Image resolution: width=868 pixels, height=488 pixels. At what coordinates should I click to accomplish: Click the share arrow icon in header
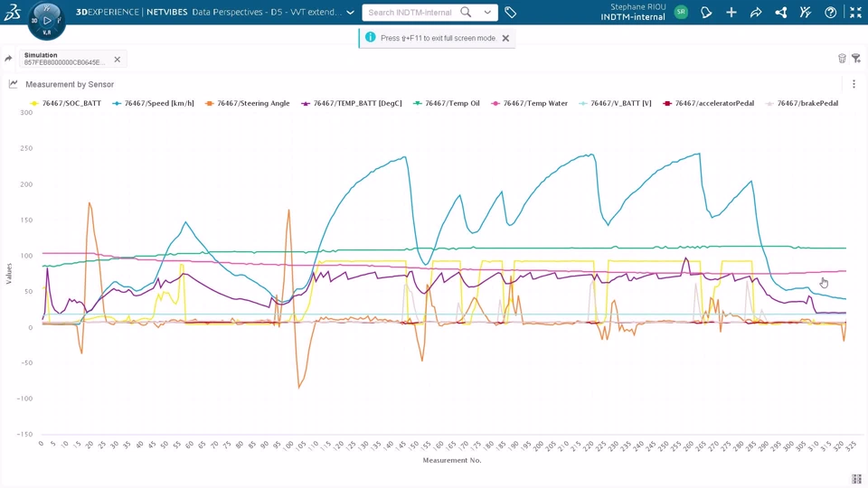[x=756, y=12]
